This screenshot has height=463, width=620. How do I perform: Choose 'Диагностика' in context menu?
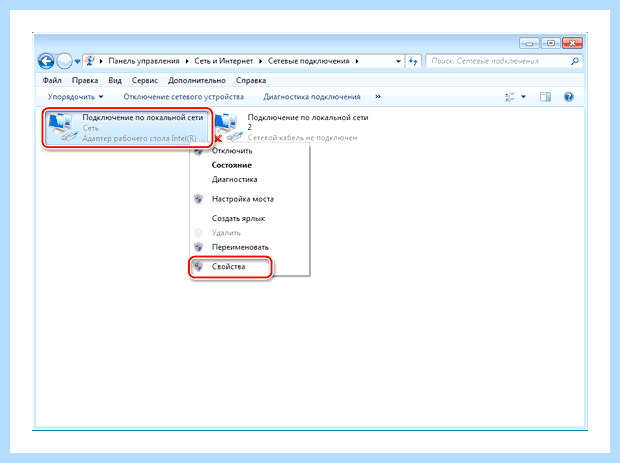tap(234, 180)
